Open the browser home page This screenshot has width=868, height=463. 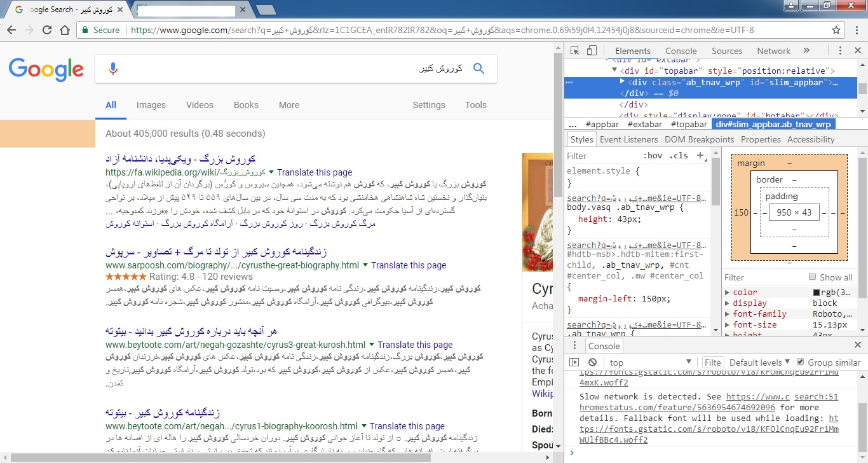pos(64,30)
